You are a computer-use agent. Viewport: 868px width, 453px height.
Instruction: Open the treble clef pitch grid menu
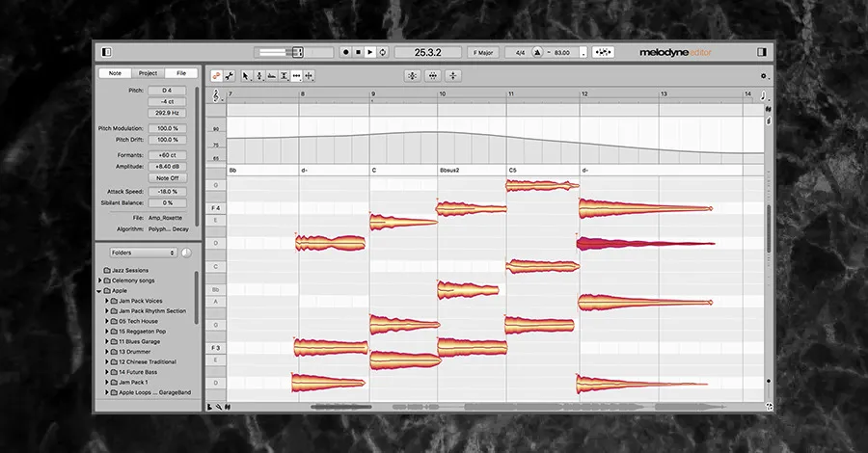coord(217,96)
